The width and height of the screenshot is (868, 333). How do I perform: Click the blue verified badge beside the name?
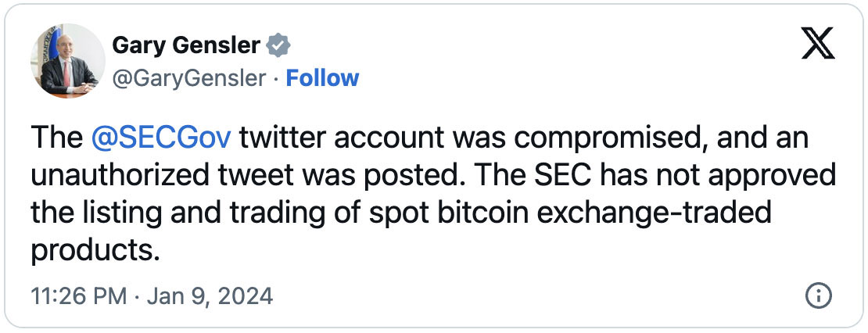point(278,45)
